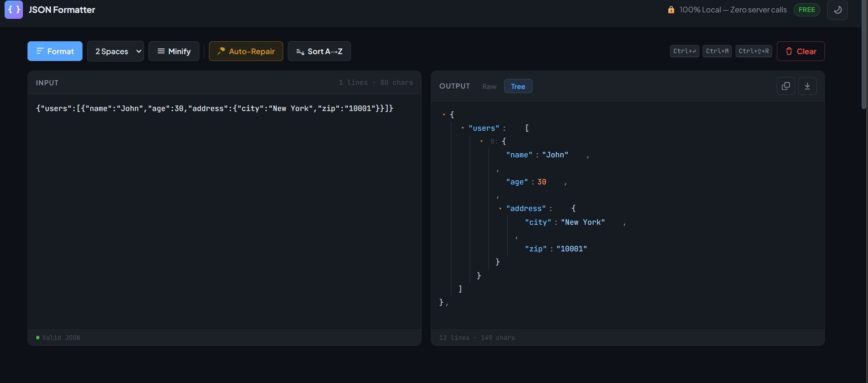The width and height of the screenshot is (868, 383).
Task: Click the JSON Formatter title text
Action: point(62,10)
